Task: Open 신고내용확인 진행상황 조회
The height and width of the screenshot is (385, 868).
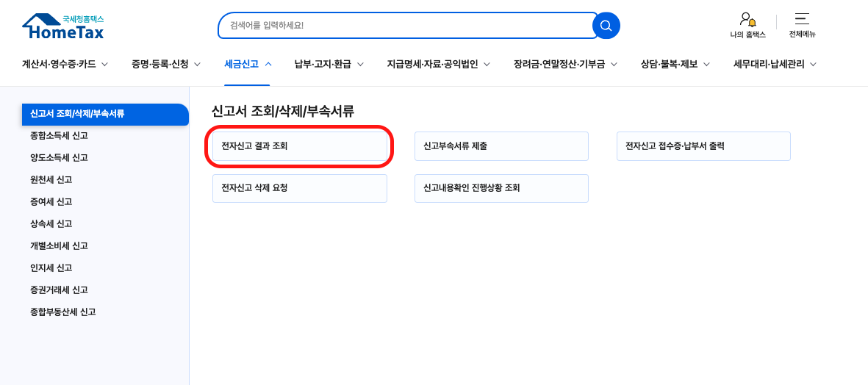Action: tap(501, 188)
